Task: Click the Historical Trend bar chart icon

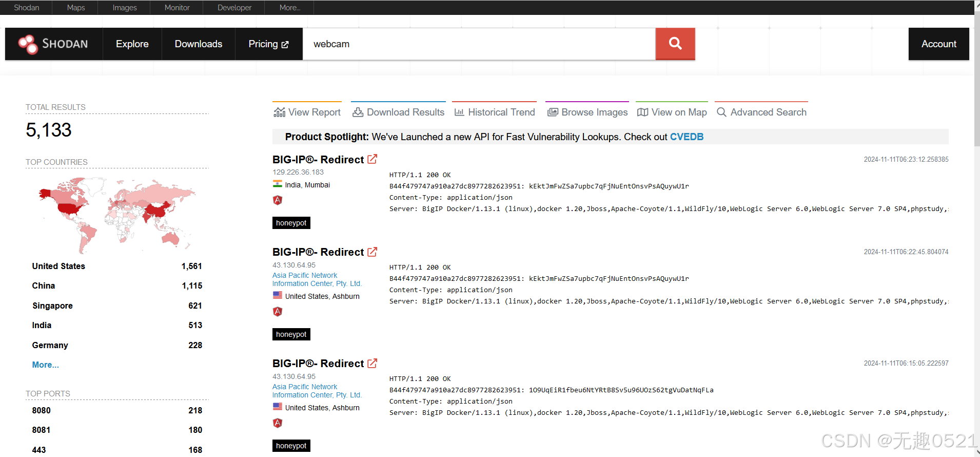Action: 459,112
